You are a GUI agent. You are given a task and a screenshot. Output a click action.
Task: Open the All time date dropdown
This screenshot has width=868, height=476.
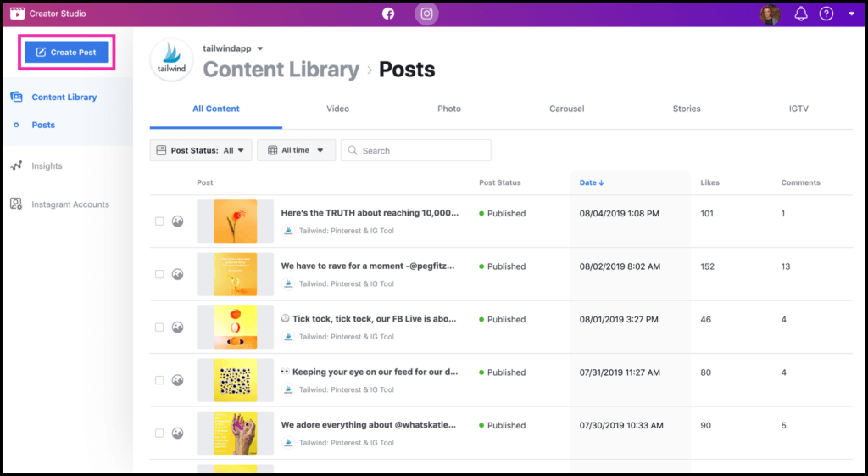tap(296, 150)
